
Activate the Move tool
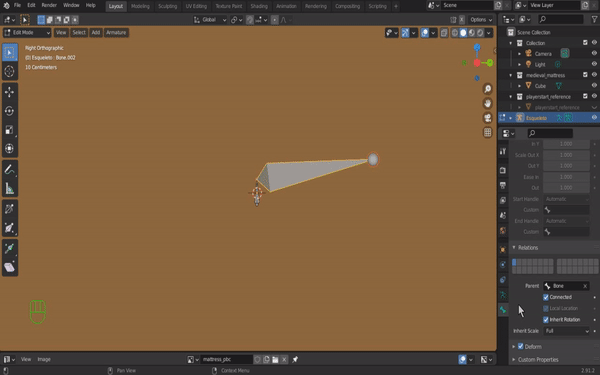tap(10, 92)
